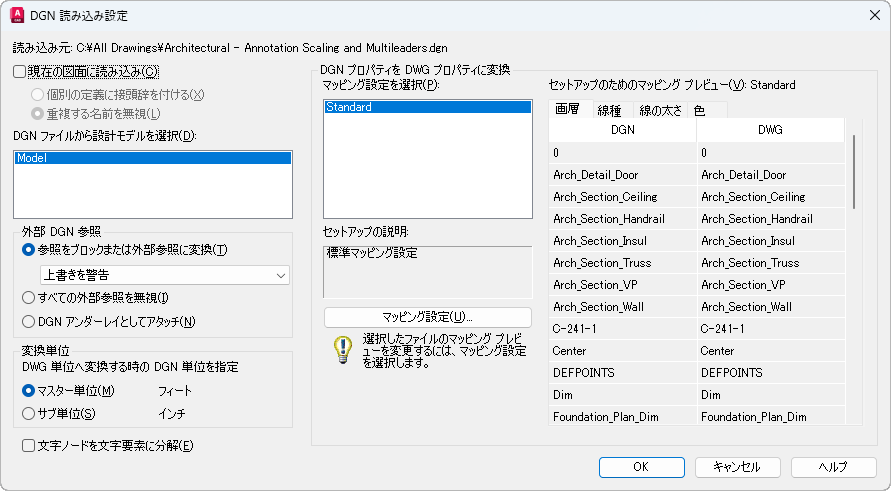This screenshot has height=491, width=891.
Task: Click the lightbulb tip icon
Action: [343, 349]
